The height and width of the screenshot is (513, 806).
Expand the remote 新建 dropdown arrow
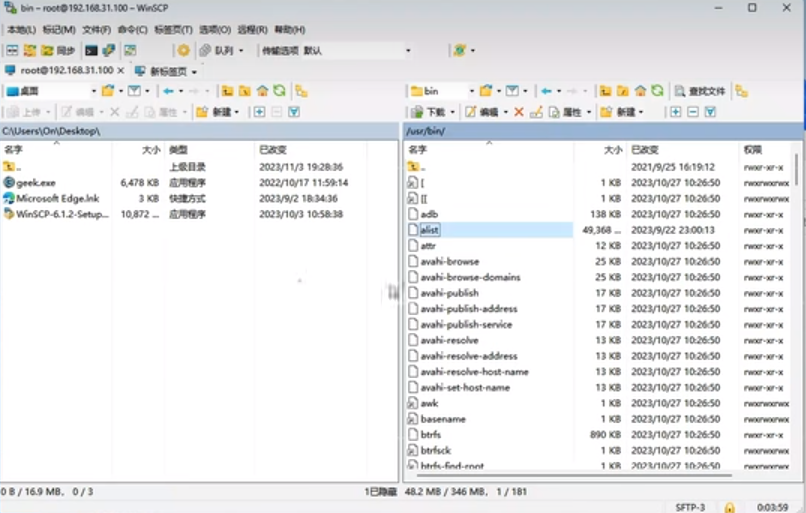point(640,112)
